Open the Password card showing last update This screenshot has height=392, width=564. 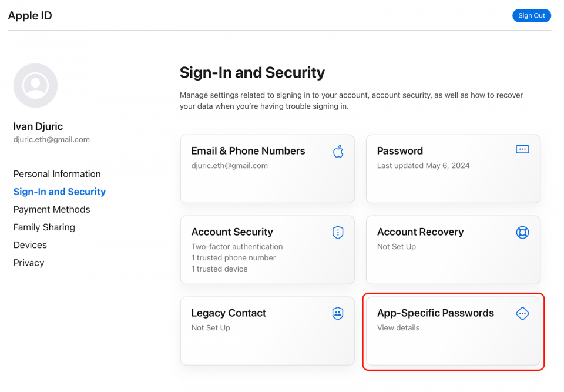click(x=453, y=169)
